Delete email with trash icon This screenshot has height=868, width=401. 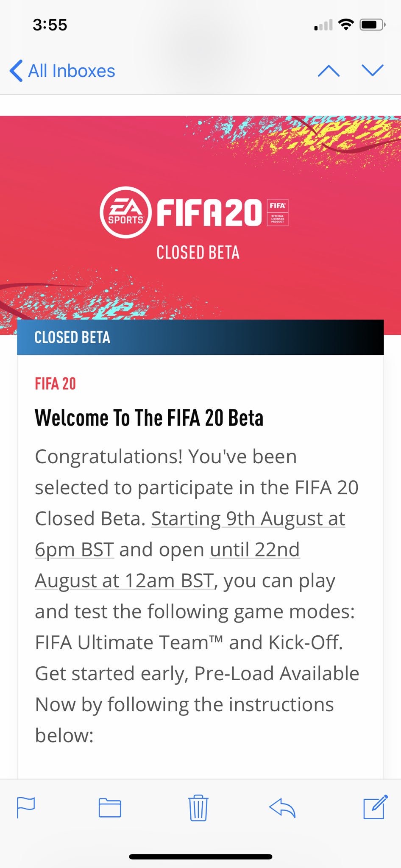pos(198,807)
